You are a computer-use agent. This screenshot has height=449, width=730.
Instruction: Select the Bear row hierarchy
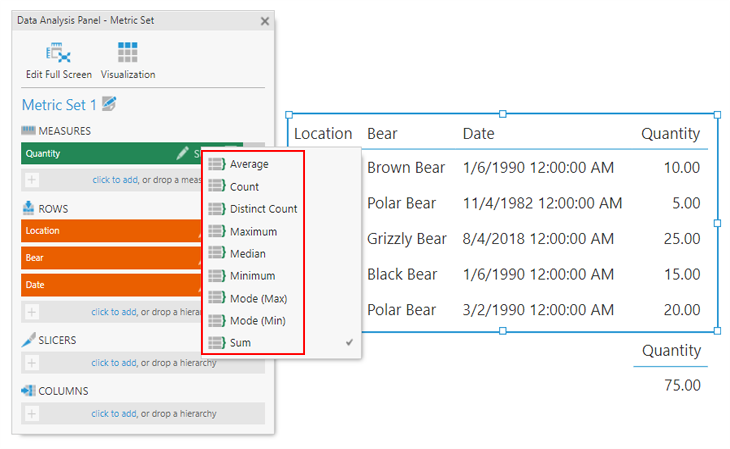pos(111,258)
